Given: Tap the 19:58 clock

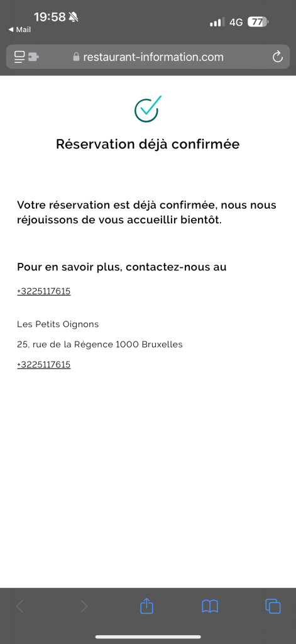Looking at the screenshot, I should click(x=50, y=17).
